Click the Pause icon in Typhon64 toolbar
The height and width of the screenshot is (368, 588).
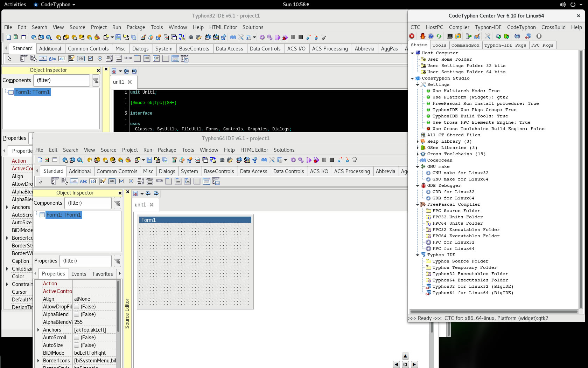pyautogui.click(x=324, y=160)
